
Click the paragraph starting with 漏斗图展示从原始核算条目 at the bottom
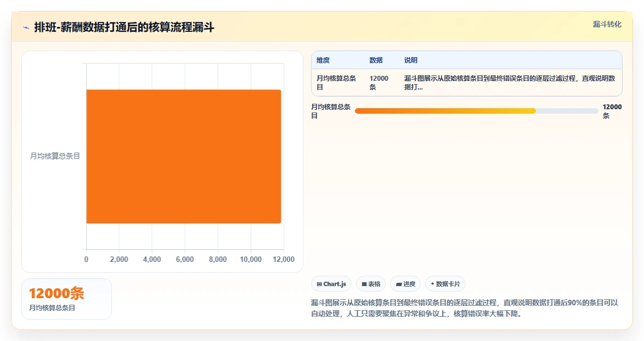pos(465,308)
